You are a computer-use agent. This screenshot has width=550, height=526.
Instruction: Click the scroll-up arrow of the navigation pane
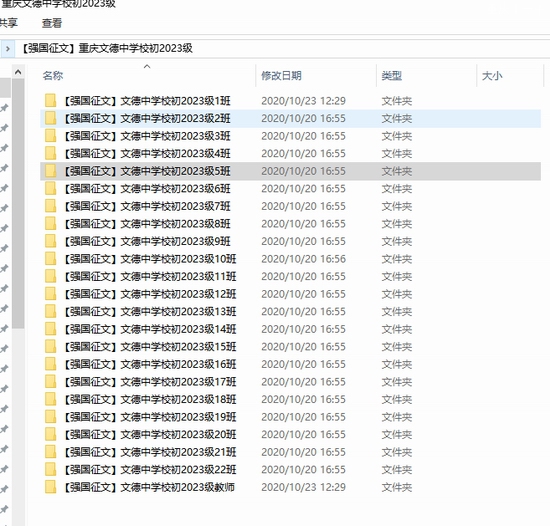click(18, 72)
